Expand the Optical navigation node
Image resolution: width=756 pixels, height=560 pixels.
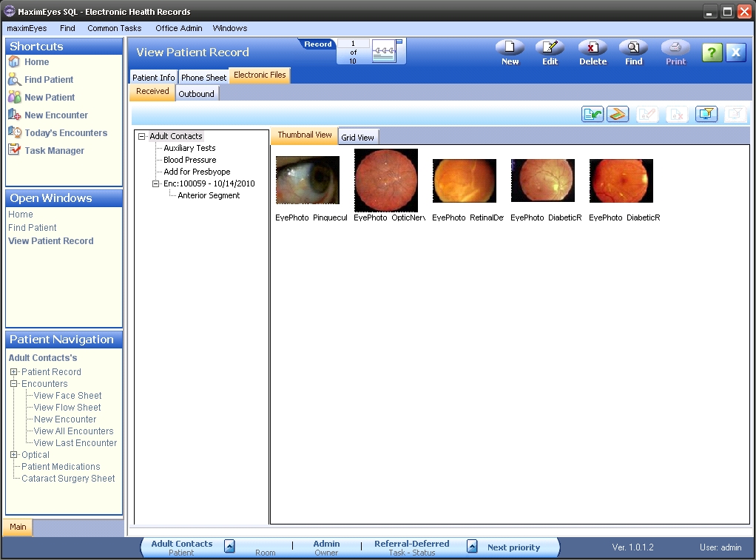coord(13,454)
